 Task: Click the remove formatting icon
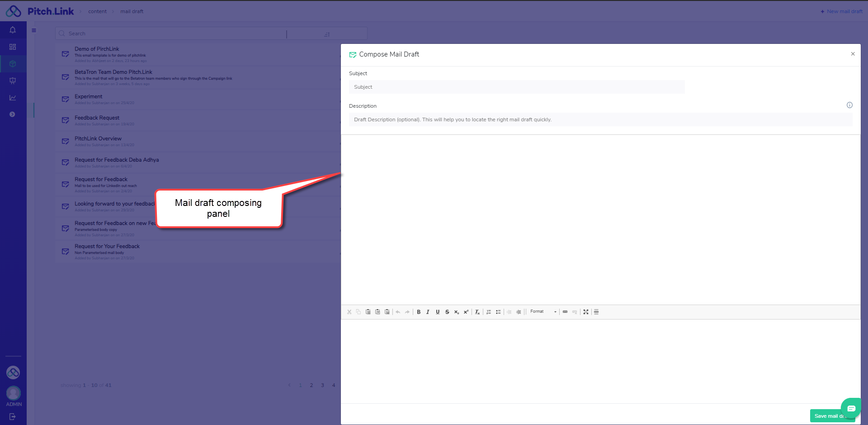pyautogui.click(x=477, y=312)
